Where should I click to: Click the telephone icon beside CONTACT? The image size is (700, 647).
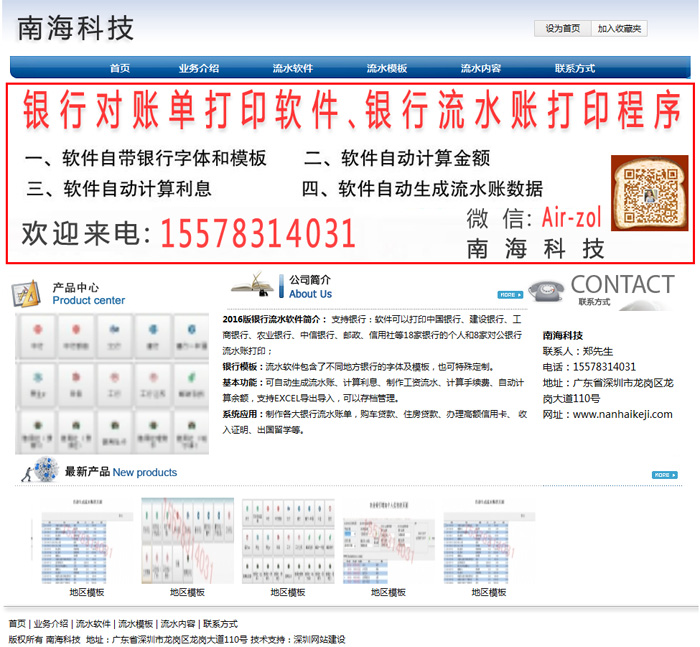[546, 291]
